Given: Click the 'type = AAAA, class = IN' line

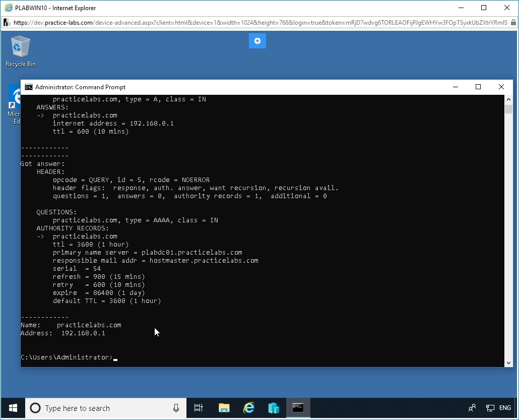Looking at the screenshot, I should click(x=136, y=220).
